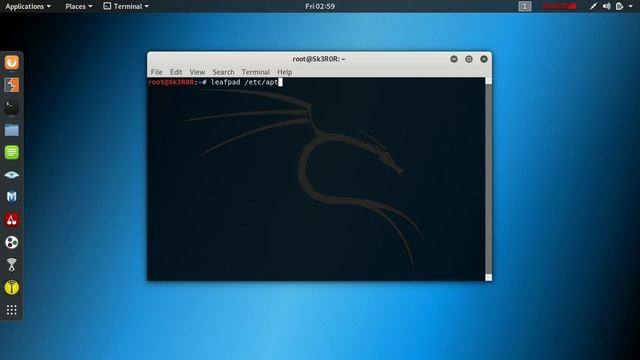Image resolution: width=640 pixels, height=360 pixels.
Task: Open the View menu in terminal
Action: [x=197, y=72]
